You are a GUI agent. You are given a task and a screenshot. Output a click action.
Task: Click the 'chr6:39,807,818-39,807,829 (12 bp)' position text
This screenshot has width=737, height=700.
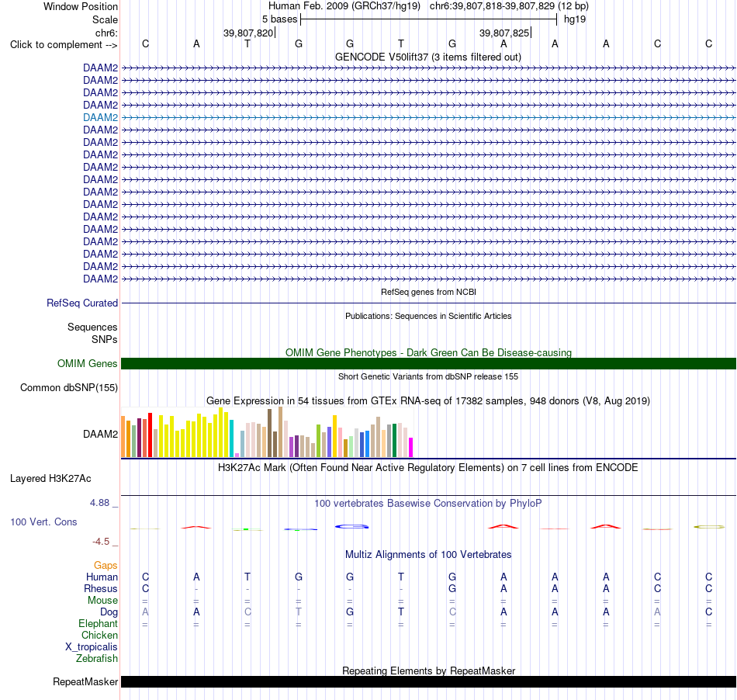tap(509, 6)
